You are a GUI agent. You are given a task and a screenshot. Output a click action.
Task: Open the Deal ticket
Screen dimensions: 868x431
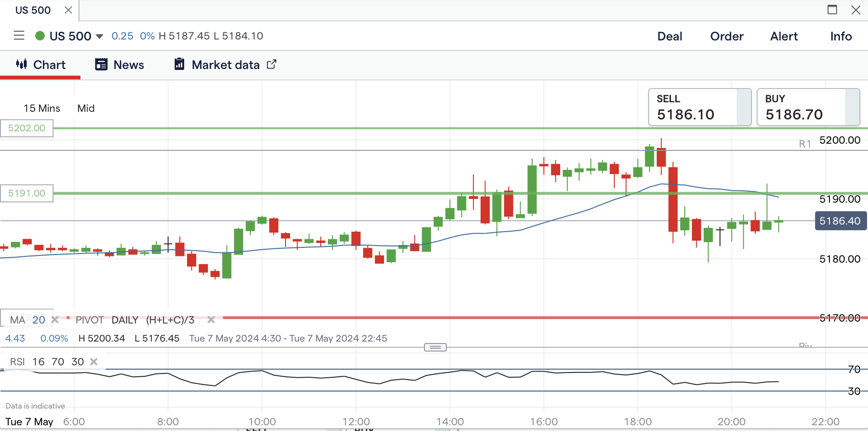[670, 36]
